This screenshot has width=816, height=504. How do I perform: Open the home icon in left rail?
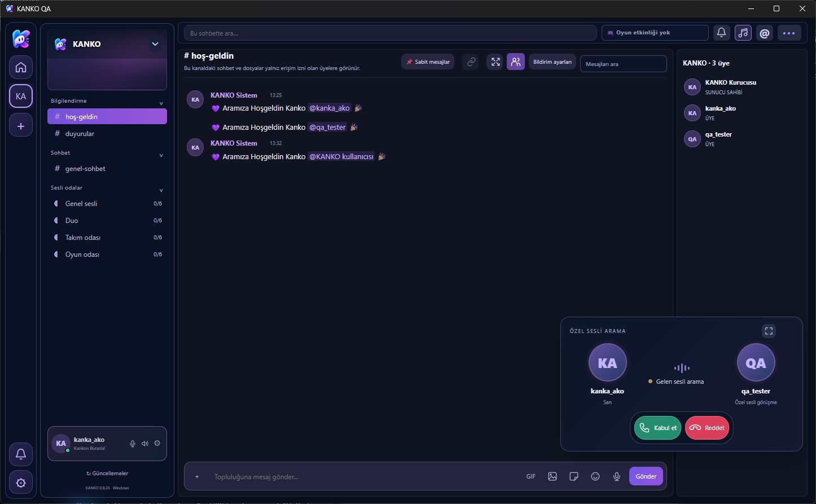tap(21, 68)
